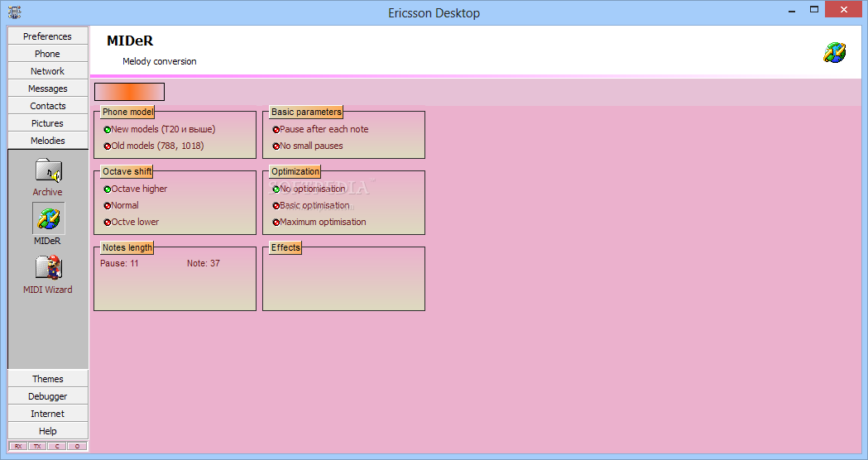
Task: Click the Notes length group label
Action: point(127,248)
